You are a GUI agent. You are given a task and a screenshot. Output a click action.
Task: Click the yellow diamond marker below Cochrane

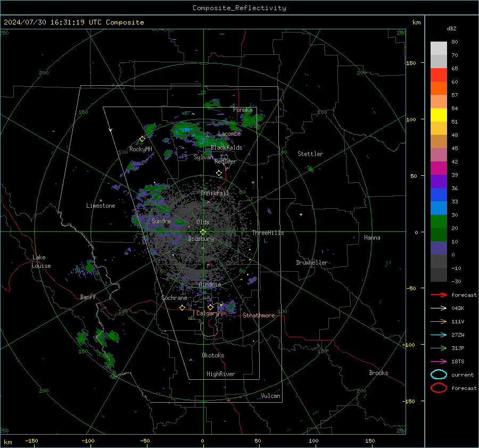click(182, 307)
